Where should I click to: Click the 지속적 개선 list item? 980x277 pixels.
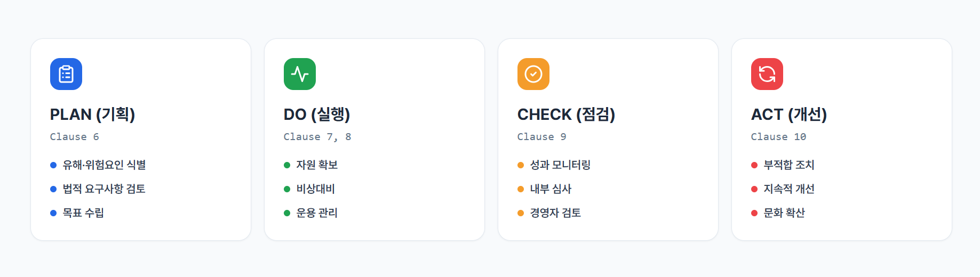pyautogui.click(x=789, y=189)
